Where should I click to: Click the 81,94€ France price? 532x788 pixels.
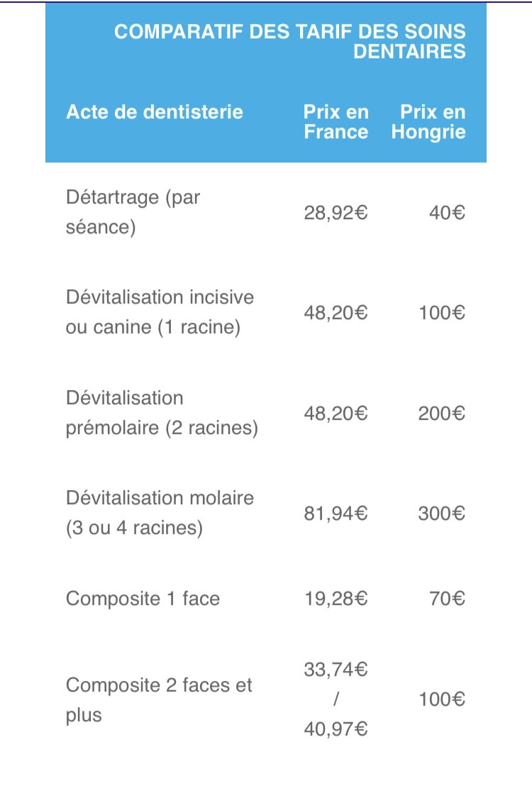point(336,514)
